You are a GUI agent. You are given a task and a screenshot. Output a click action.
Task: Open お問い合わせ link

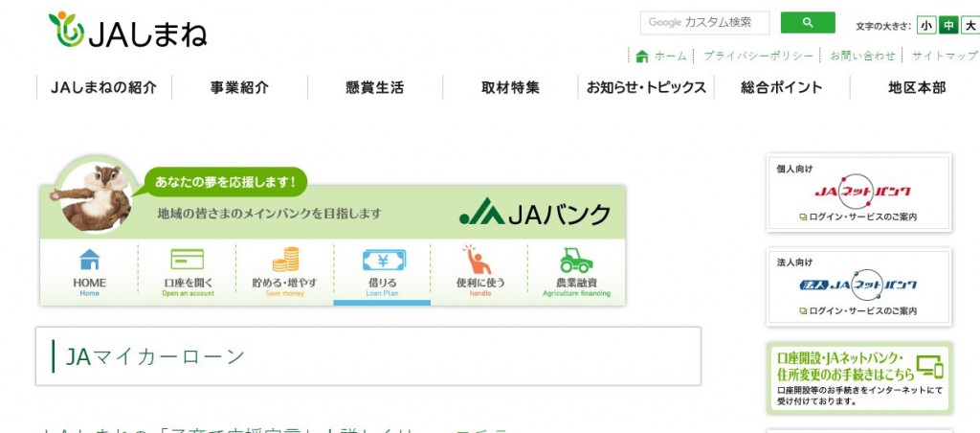coord(862,57)
